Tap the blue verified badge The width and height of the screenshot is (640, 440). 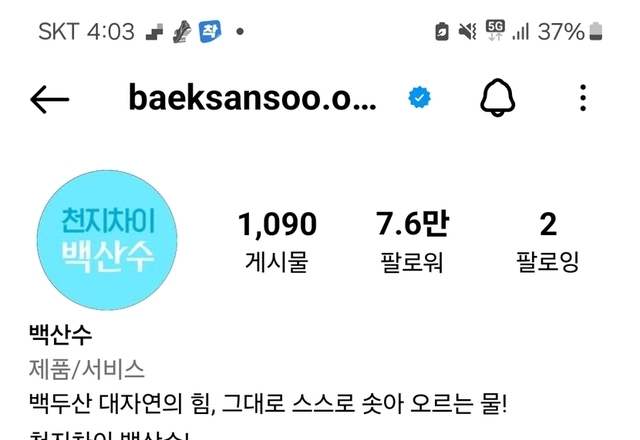pos(419,98)
